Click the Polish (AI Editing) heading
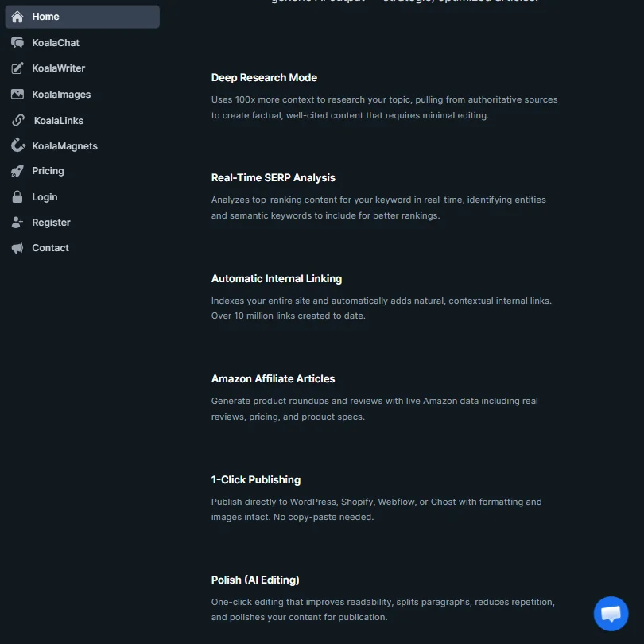This screenshot has height=644, width=644. click(x=255, y=580)
